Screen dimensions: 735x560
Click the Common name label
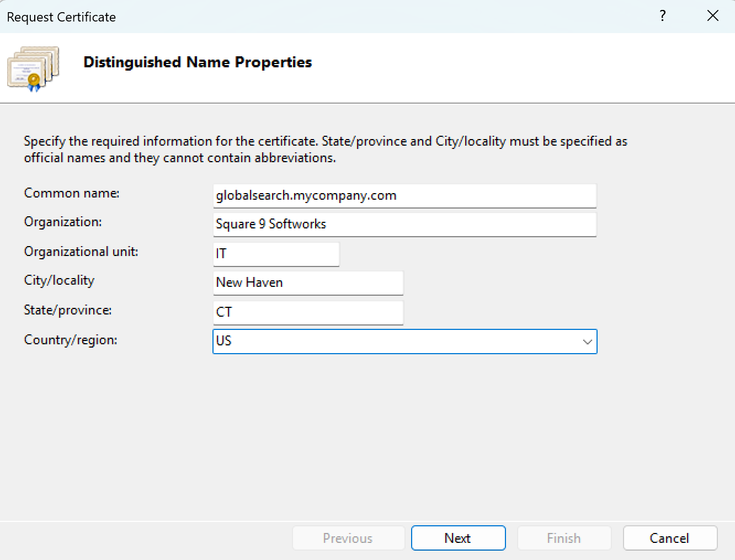(71, 193)
